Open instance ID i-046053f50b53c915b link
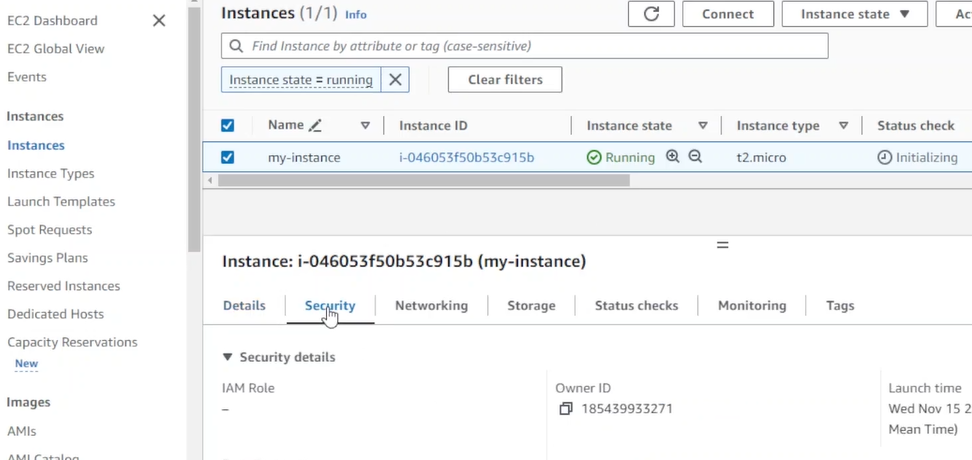972x460 pixels. click(x=466, y=157)
